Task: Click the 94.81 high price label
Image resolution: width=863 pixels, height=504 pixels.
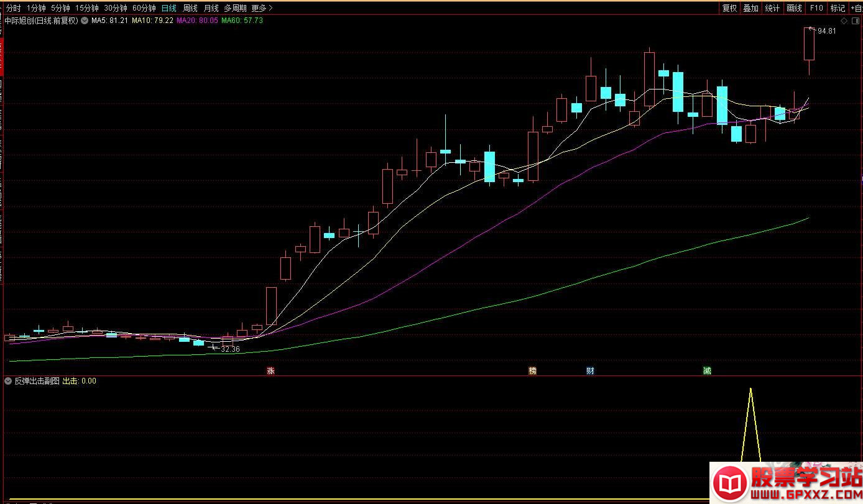Action: pyautogui.click(x=826, y=31)
